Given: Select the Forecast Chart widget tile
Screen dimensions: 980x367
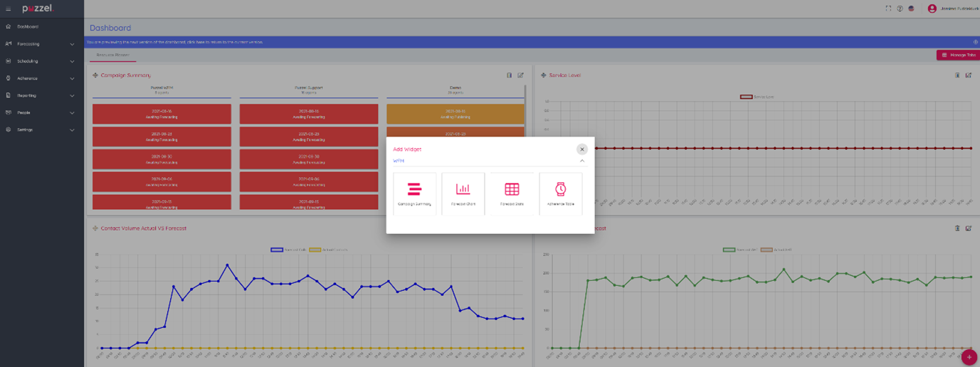Looking at the screenshot, I should (463, 193).
